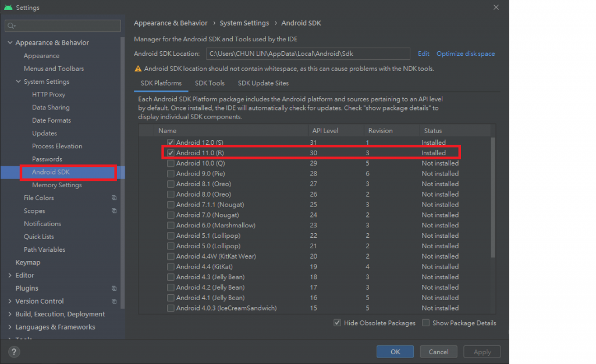The image size is (596, 364).
Task: Open the SDK Update Sites tab
Action: (x=263, y=83)
